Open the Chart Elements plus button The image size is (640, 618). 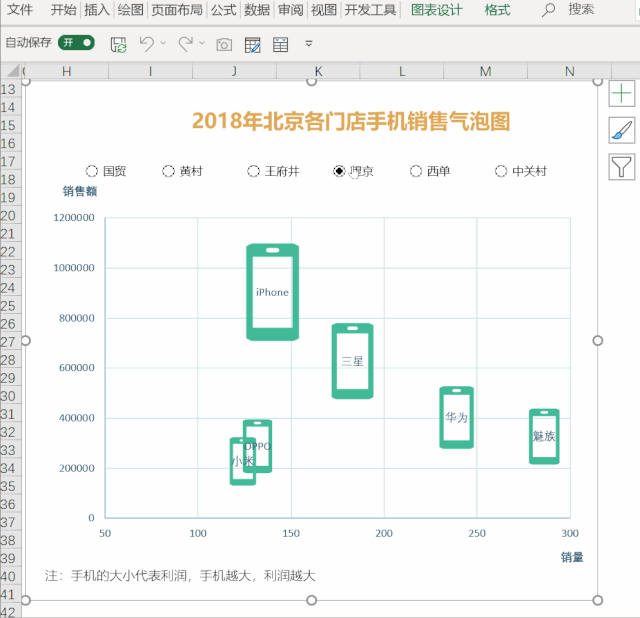(621, 93)
